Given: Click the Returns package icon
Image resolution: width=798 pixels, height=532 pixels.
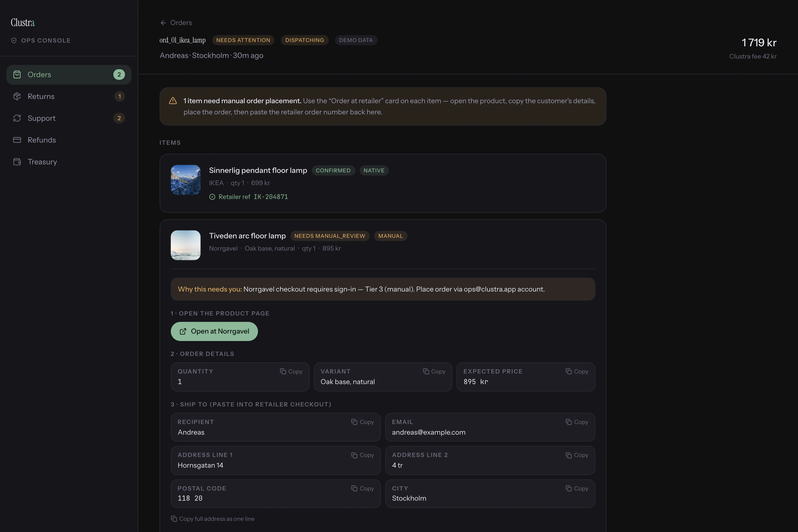Looking at the screenshot, I should pos(17,96).
